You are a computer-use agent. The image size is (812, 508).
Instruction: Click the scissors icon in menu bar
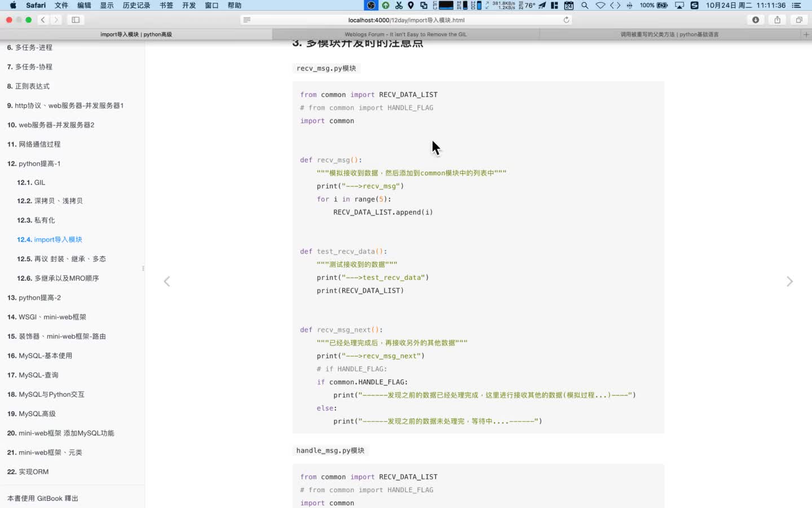pyautogui.click(x=399, y=5)
